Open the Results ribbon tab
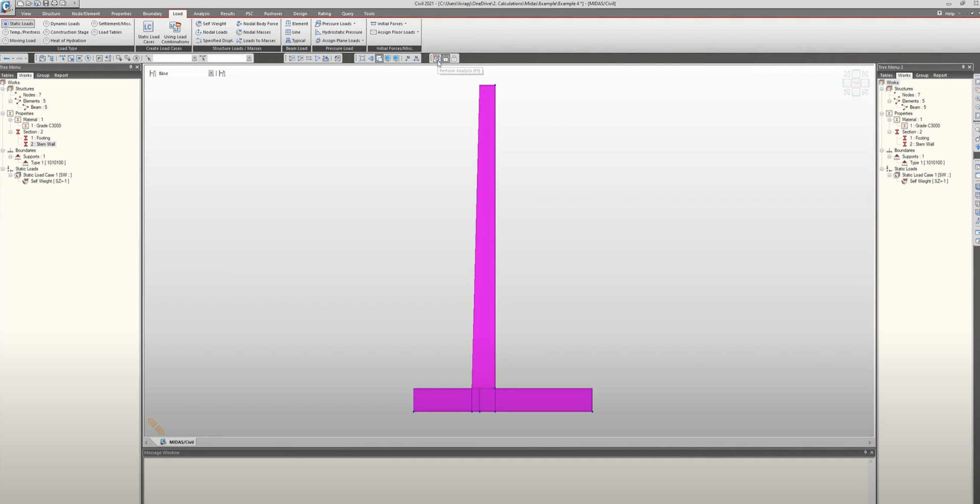Viewport: 980px width, 504px height. click(x=228, y=13)
